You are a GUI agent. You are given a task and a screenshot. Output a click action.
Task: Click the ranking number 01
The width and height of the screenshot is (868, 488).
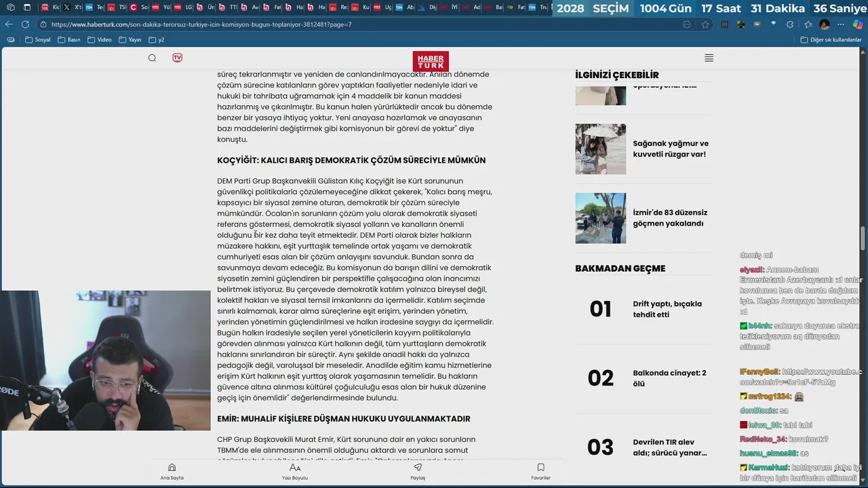[x=600, y=309]
